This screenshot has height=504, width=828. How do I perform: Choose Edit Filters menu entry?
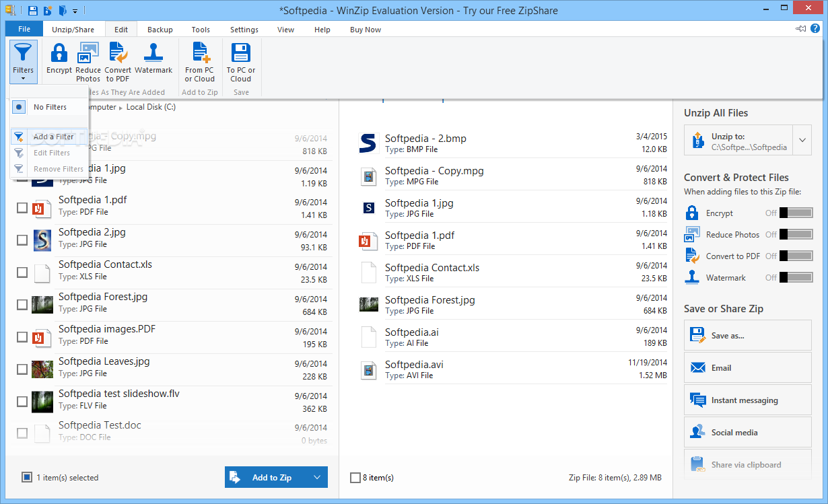point(50,153)
